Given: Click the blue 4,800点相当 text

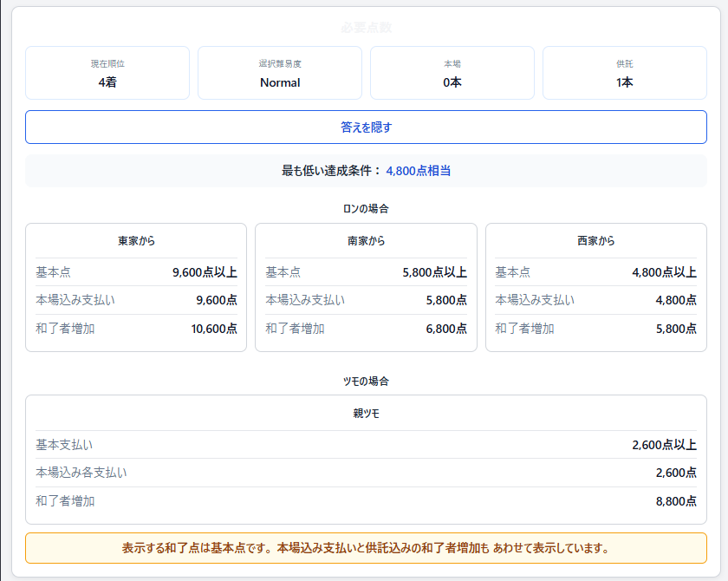Looking at the screenshot, I should tap(419, 171).
